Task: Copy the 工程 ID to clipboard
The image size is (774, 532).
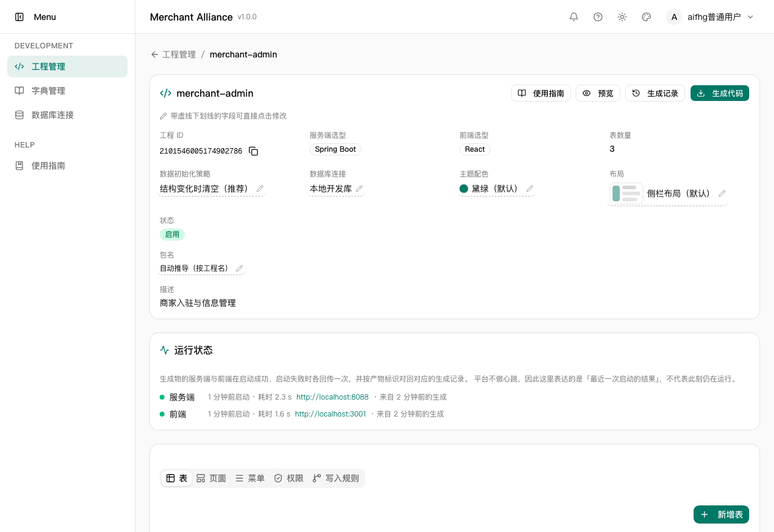Action: [253, 151]
